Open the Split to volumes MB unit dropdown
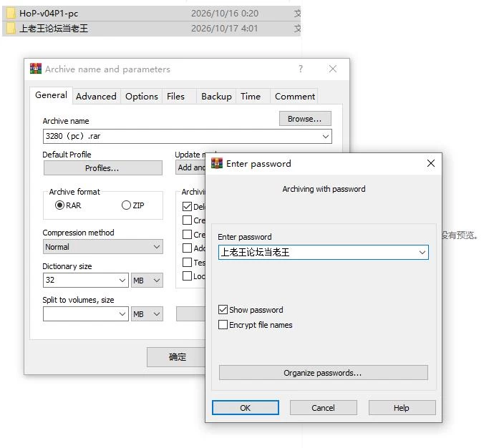The height and width of the screenshot is (448, 499). [147, 314]
